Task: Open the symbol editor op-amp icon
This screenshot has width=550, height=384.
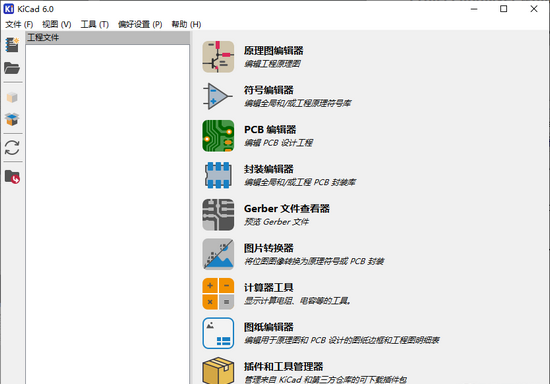Action: pos(218,96)
